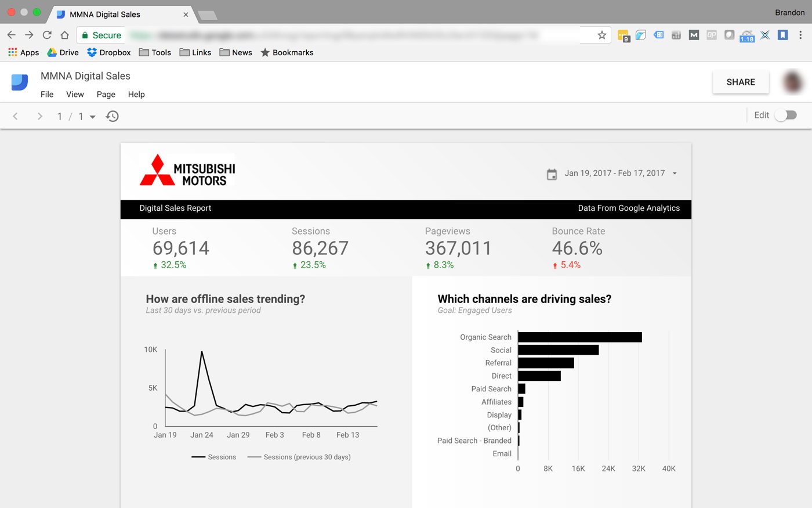Click the Bookmarks star shortcut
Image resolution: width=812 pixels, height=508 pixels.
pos(287,52)
